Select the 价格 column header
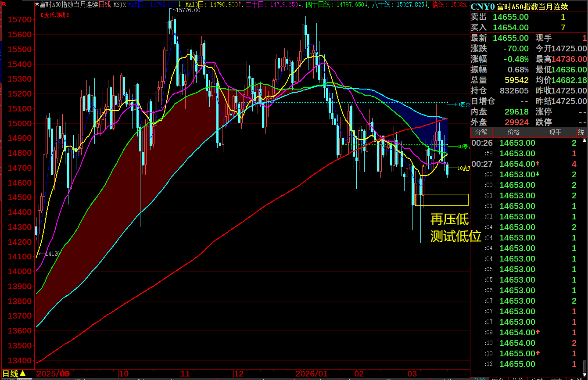Viewport: 588px width, 380px height. pos(513,132)
